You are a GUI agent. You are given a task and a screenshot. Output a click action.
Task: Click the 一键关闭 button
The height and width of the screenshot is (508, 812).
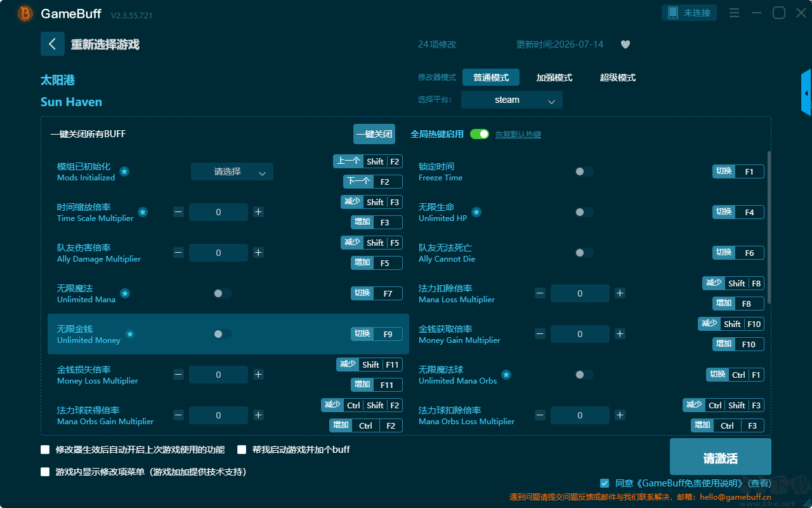coord(374,134)
